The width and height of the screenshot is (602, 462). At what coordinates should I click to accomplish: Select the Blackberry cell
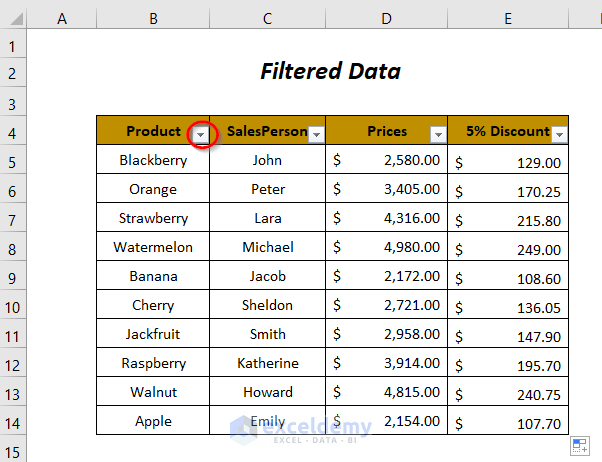(153, 160)
